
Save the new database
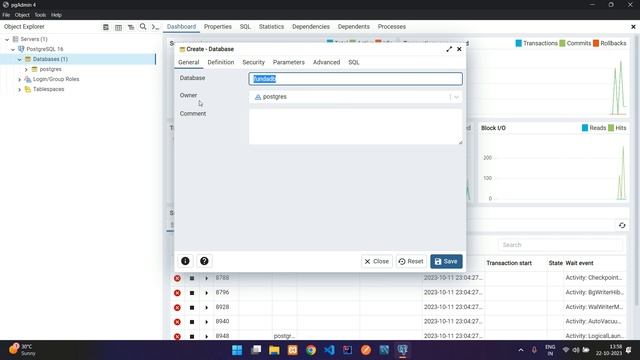pyautogui.click(x=446, y=262)
